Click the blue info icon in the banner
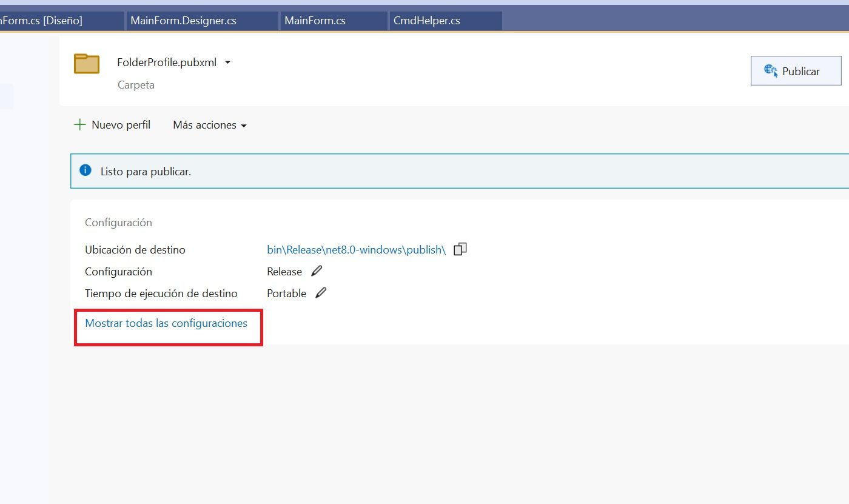The width and height of the screenshot is (849, 504). tap(86, 170)
